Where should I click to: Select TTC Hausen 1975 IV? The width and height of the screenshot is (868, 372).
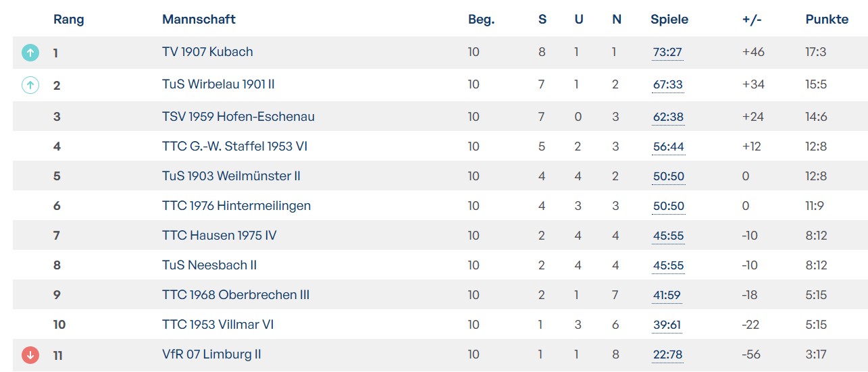point(219,236)
